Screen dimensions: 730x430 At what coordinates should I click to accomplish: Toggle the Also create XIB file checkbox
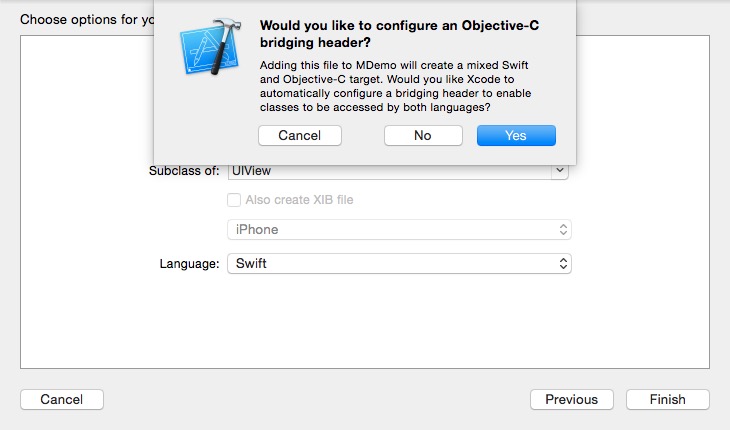pyautogui.click(x=234, y=200)
